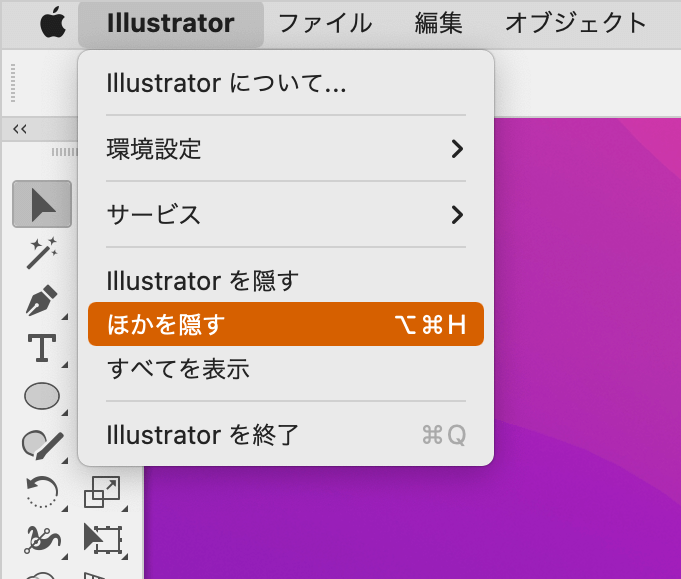681x579 pixels.
Task: Choose ほかを隠す menu item
Action: pyautogui.click(x=286, y=324)
